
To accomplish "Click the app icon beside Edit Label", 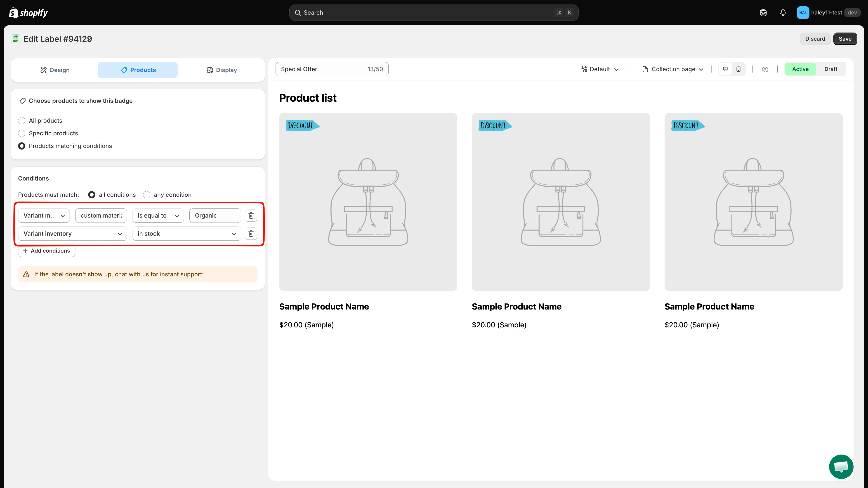I will (x=15, y=39).
